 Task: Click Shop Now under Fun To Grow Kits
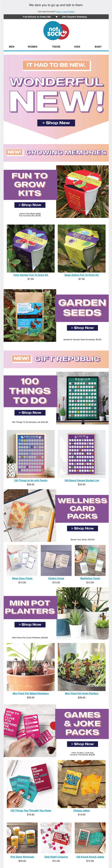pos(30,204)
